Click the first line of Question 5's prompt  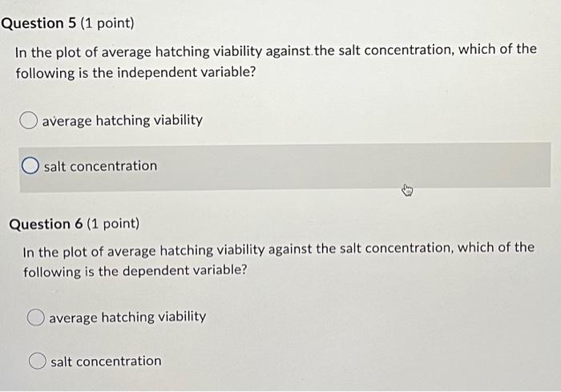[276, 51]
